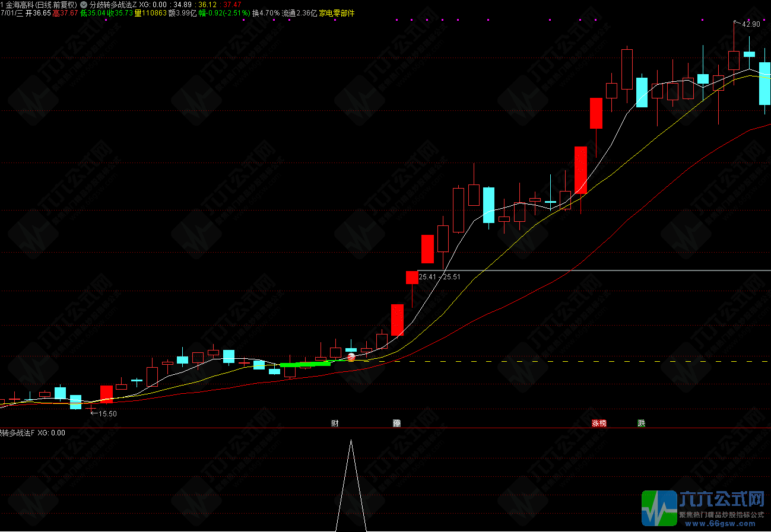Click the 分歧转多战法F sub-chart indicator label
This screenshot has width=771, height=532.
pos(17,432)
